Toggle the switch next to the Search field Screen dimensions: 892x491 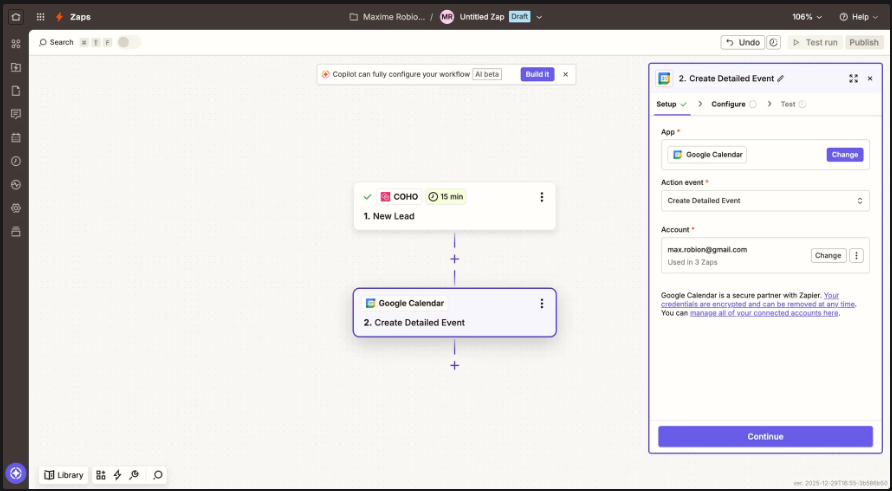[129, 42]
